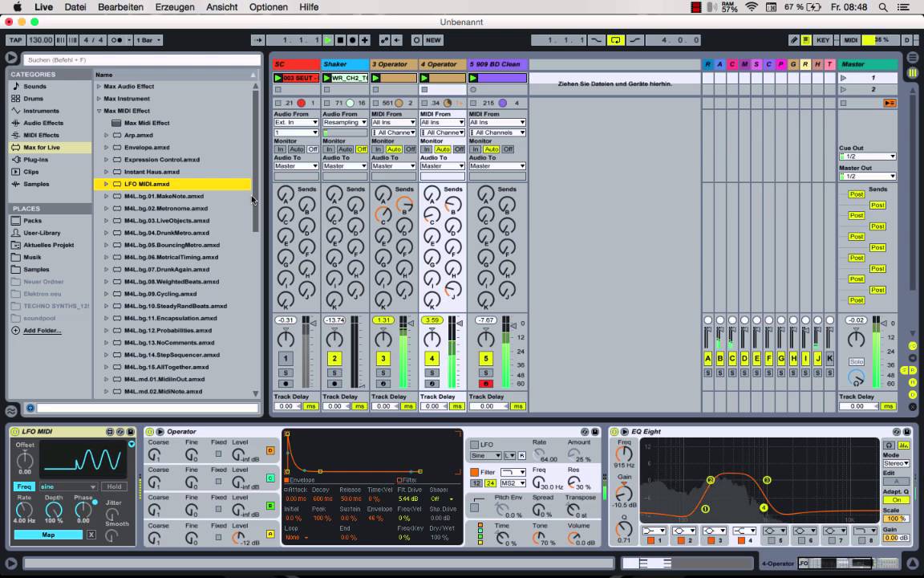Select Operator oscillator D tab
Viewport: 924px width, 578px height.
(270, 450)
